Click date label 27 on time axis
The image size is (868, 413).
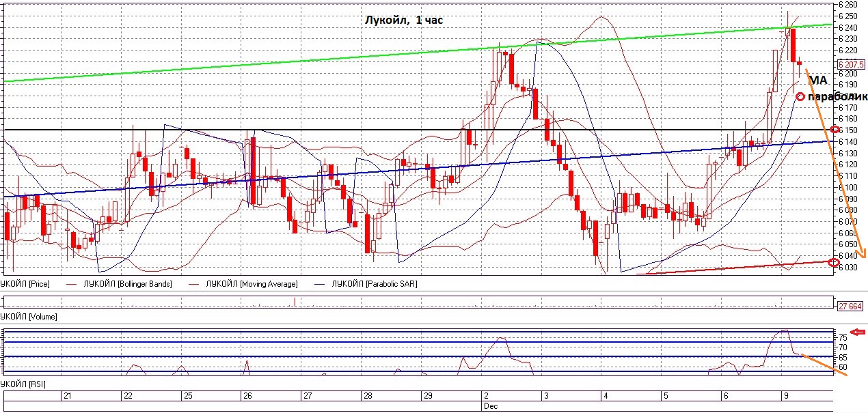(308, 395)
